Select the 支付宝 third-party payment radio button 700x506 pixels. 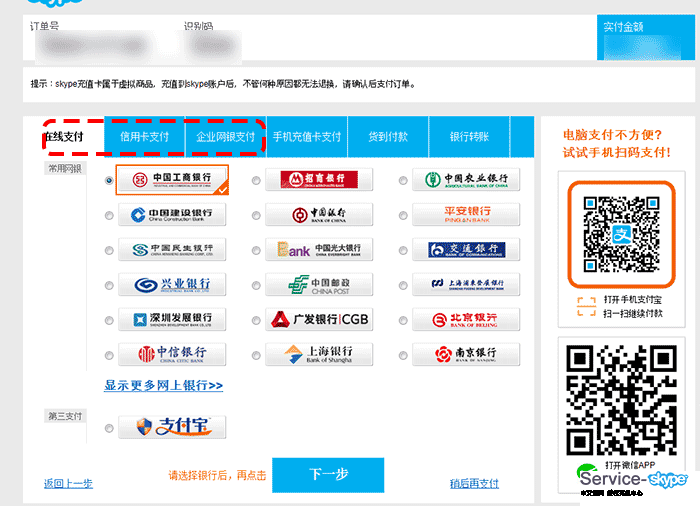(x=109, y=429)
